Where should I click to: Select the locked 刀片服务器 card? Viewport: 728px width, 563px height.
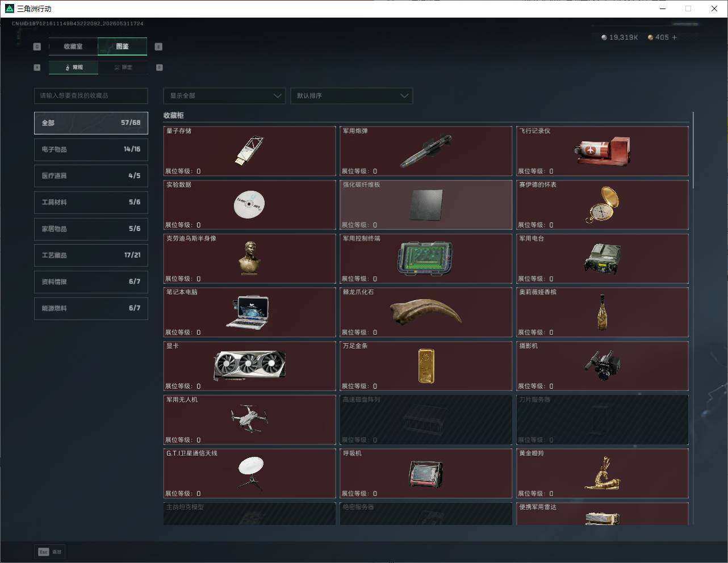[x=603, y=420]
